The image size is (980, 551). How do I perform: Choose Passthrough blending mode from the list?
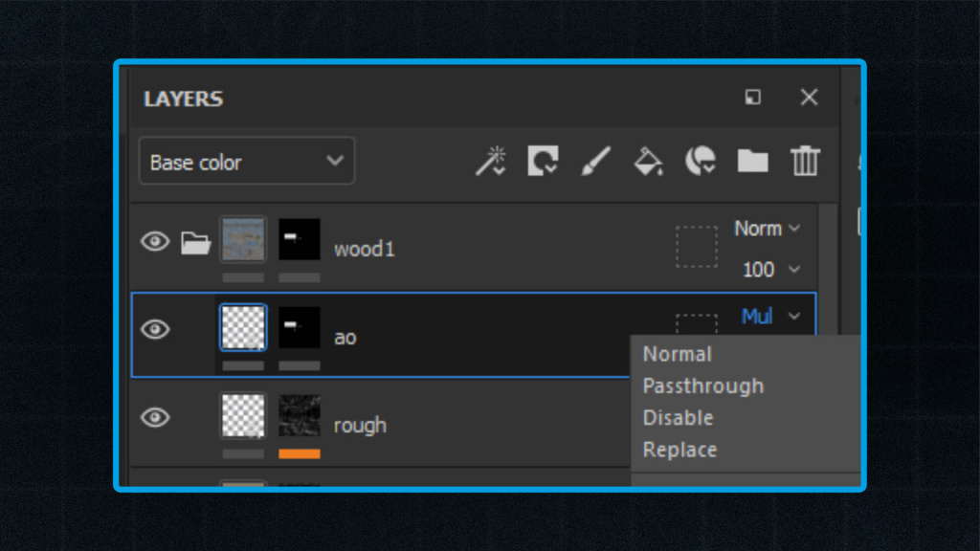click(703, 386)
